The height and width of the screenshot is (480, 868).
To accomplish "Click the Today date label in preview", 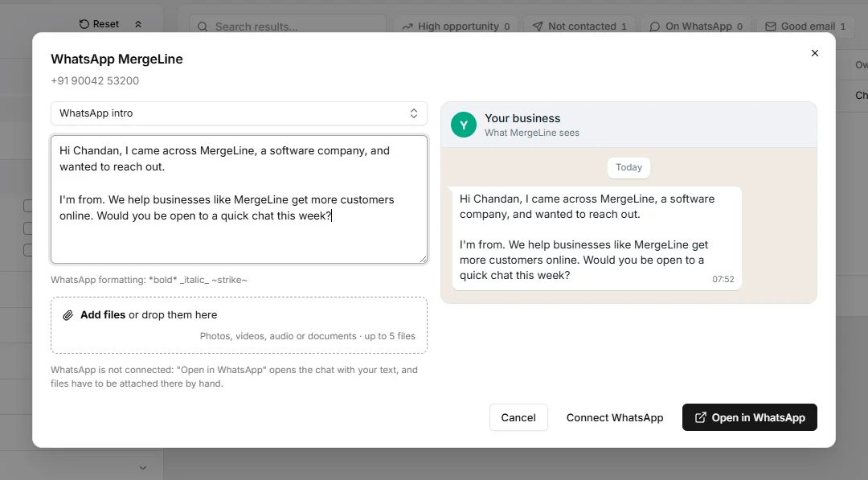I will click(x=628, y=168).
